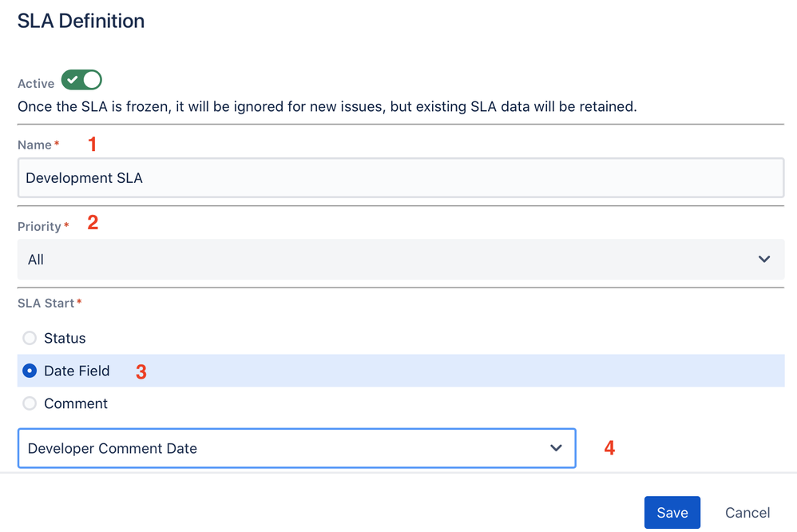Click the Development SLA value to edit it
This screenshot has width=797, height=532.
click(x=84, y=177)
